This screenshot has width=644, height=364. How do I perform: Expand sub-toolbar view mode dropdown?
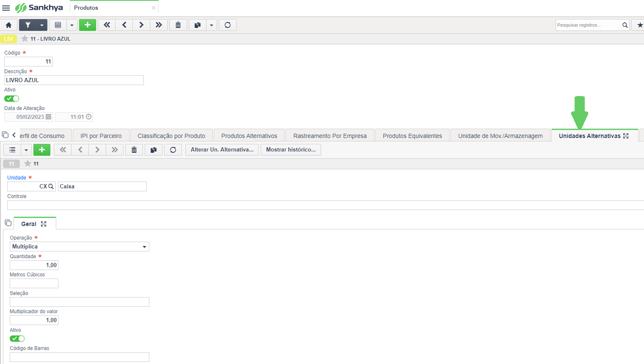tap(26, 150)
